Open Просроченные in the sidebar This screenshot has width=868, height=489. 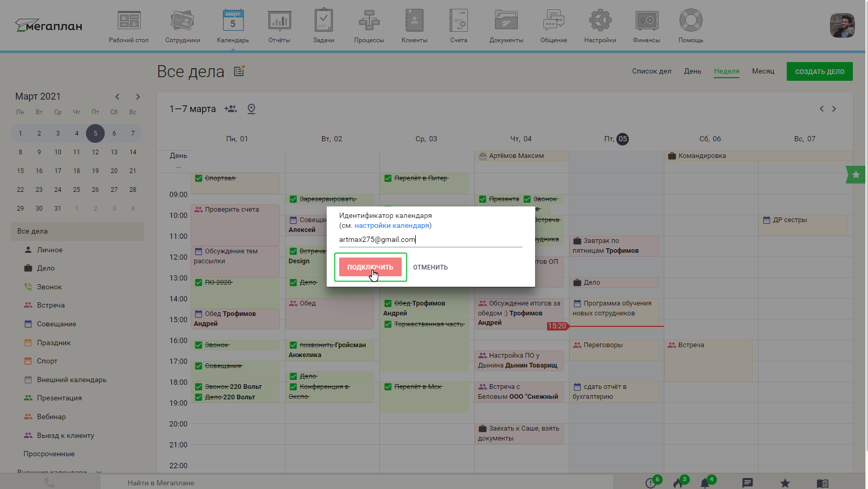[49, 454]
